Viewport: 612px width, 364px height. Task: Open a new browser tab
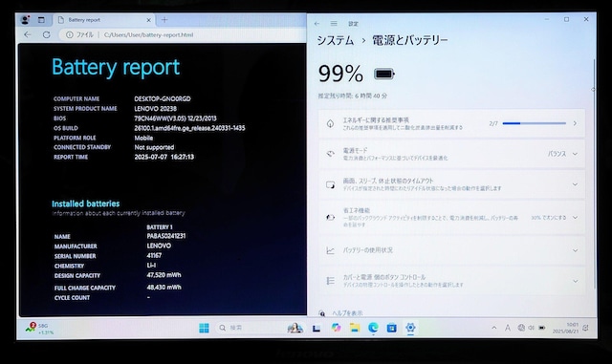[164, 19]
